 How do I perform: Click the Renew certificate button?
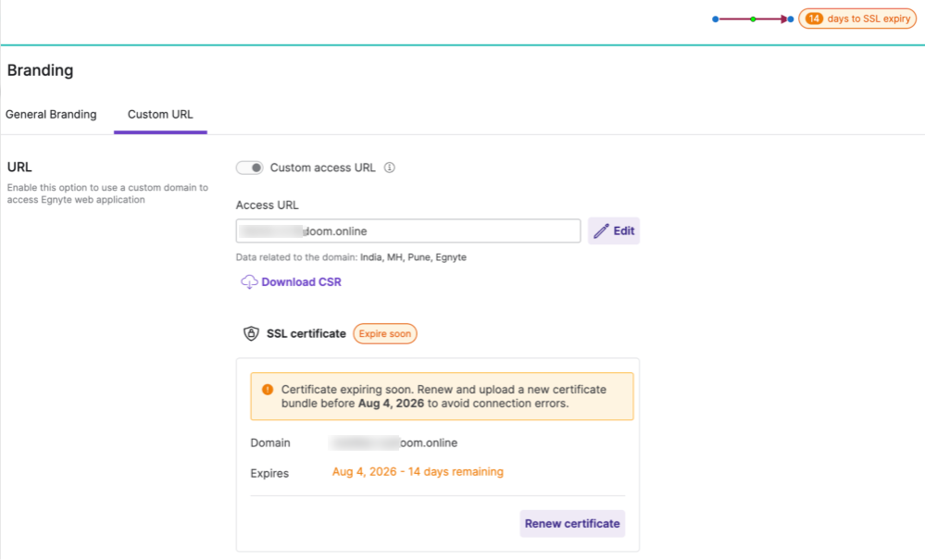tap(572, 524)
